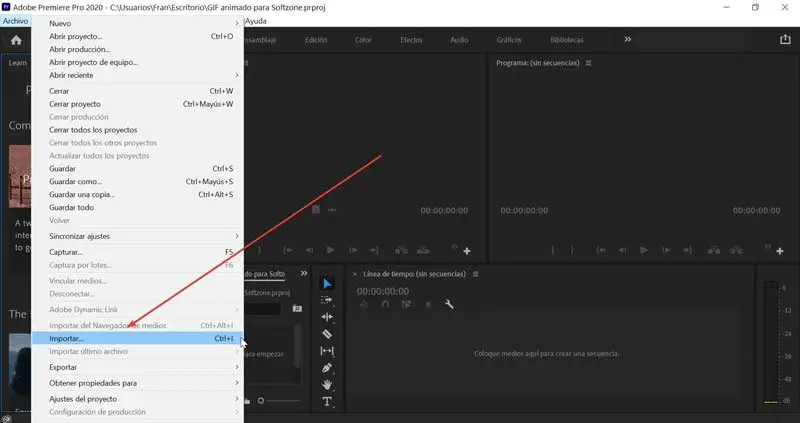Open timeline display settings wrench
Screen dimensions: 800x423
click(x=449, y=305)
